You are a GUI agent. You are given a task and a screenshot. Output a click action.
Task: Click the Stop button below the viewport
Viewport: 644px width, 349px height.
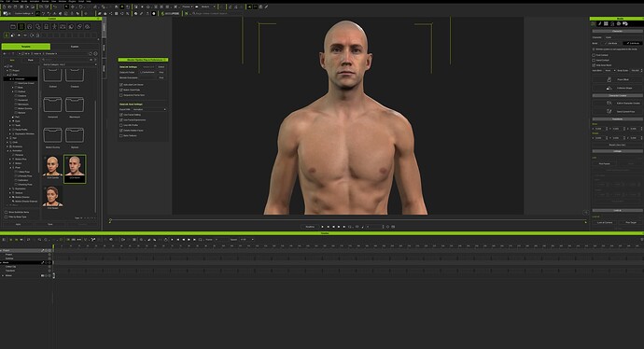329,227
